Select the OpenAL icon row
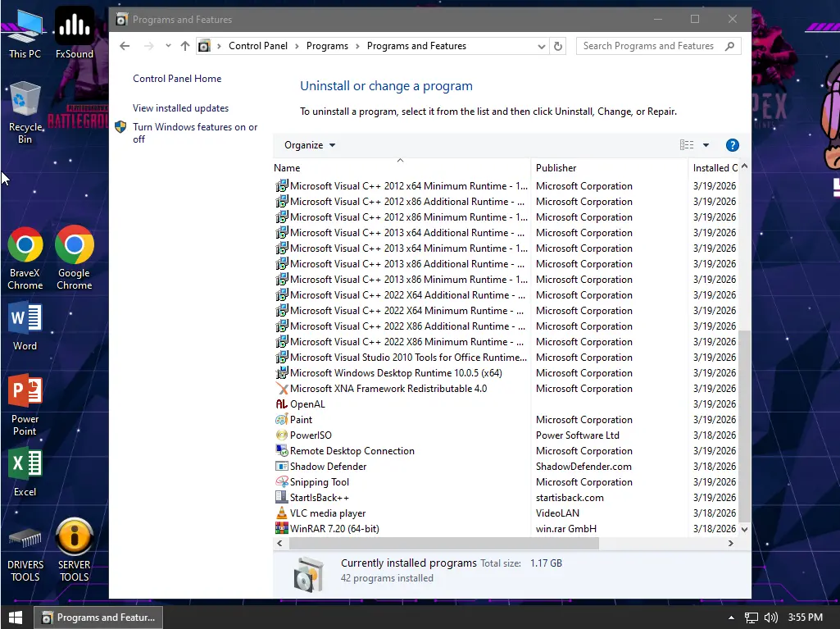 point(282,404)
